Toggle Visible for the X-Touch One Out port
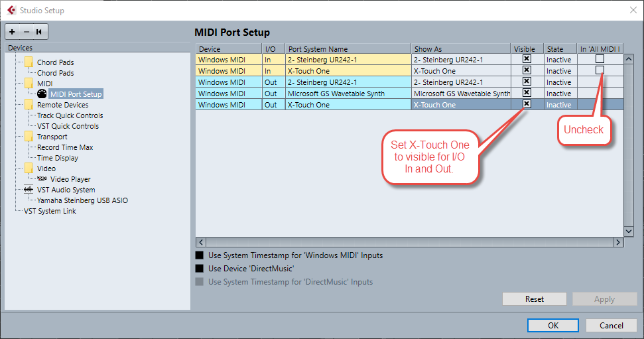Screen dimensions: 644x339 [527, 104]
